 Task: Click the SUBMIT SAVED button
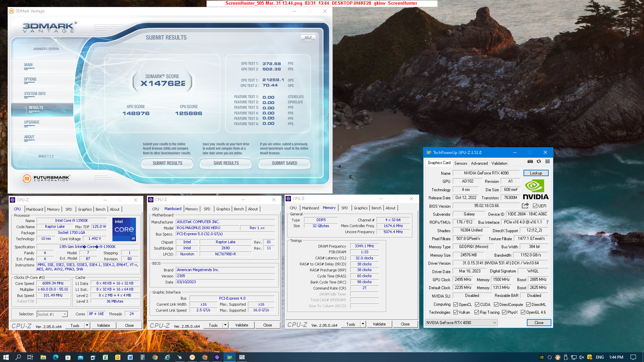coord(284,163)
